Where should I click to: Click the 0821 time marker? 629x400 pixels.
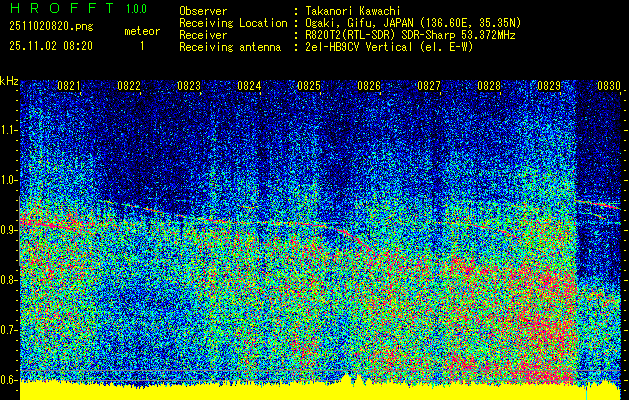[x=69, y=86]
